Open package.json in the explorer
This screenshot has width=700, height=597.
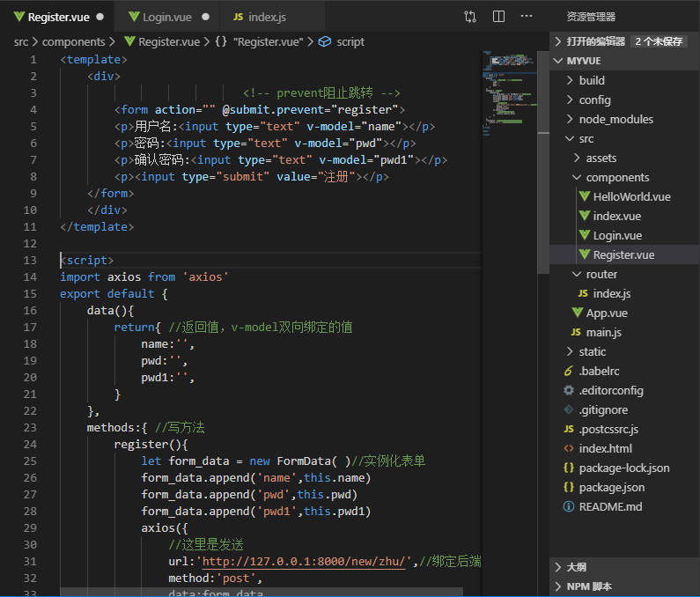tap(611, 487)
